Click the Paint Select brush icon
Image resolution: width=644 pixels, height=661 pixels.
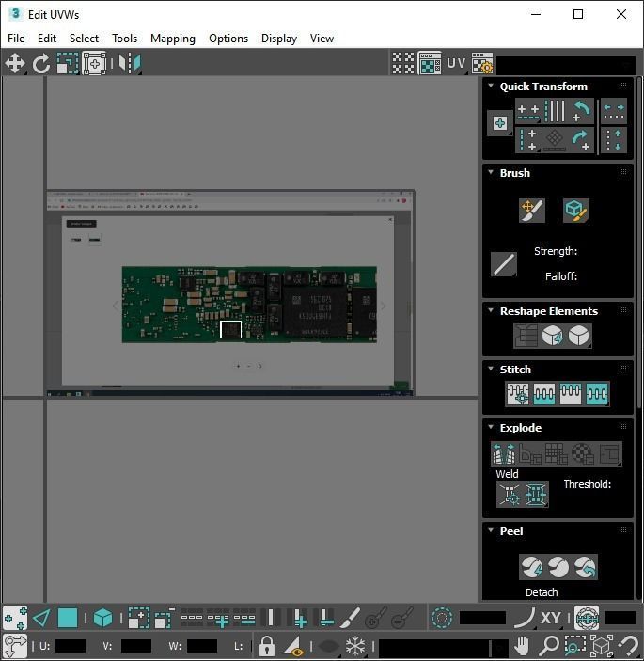click(x=350, y=618)
